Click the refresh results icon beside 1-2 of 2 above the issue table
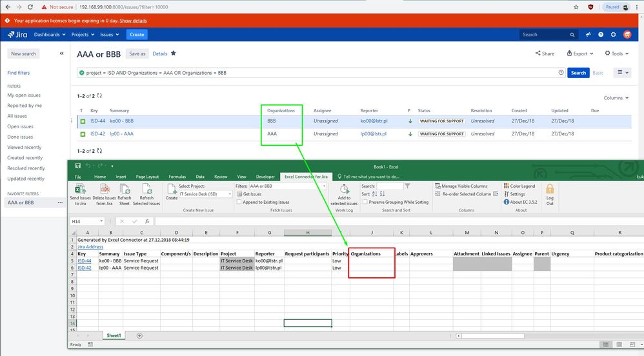 click(99, 95)
